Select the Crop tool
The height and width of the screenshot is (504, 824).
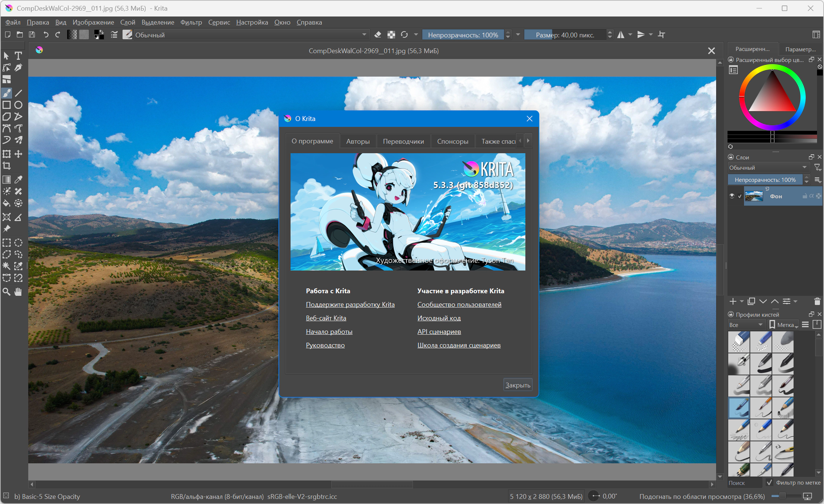7,166
